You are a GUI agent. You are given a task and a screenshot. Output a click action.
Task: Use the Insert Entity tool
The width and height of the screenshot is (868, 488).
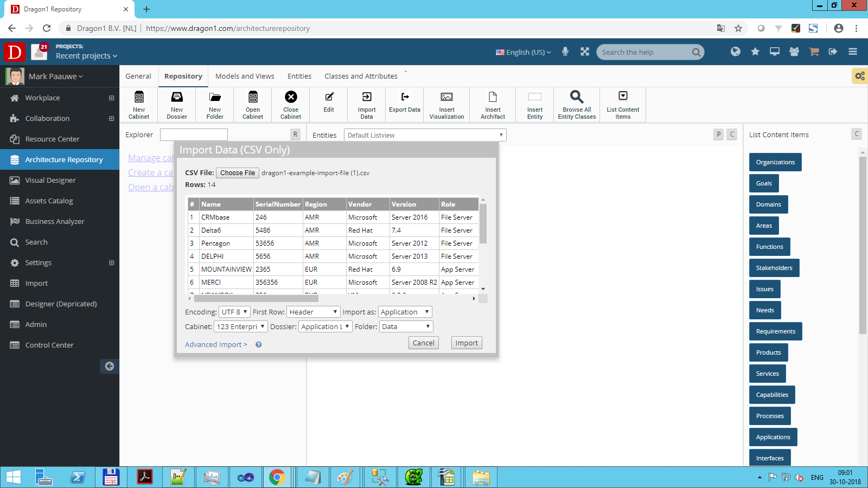(535, 105)
